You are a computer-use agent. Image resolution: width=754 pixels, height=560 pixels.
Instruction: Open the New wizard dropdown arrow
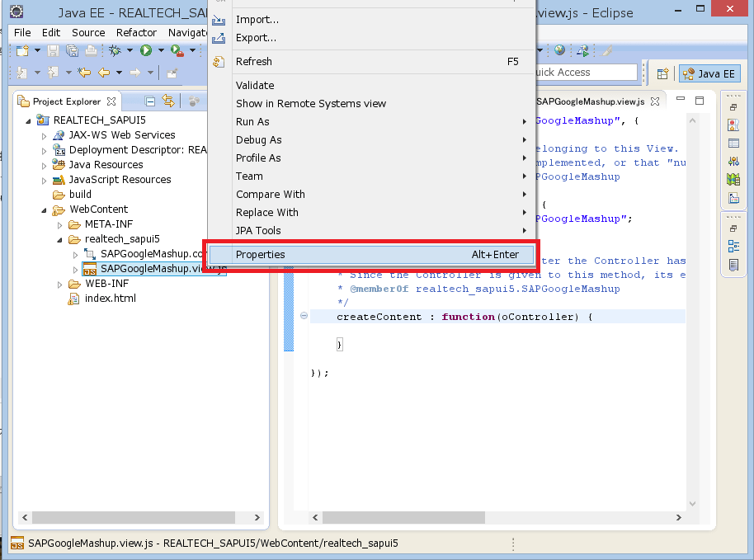click(x=37, y=50)
